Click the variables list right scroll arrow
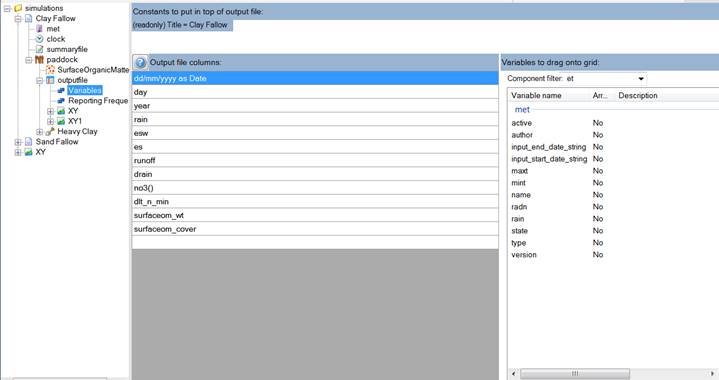This screenshot has width=719, height=380. [x=713, y=374]
